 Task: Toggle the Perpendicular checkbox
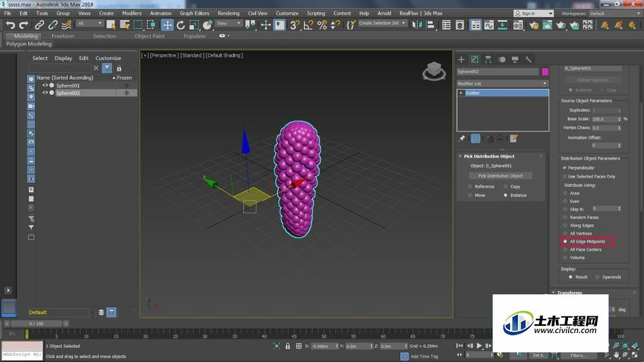point(565,167)
